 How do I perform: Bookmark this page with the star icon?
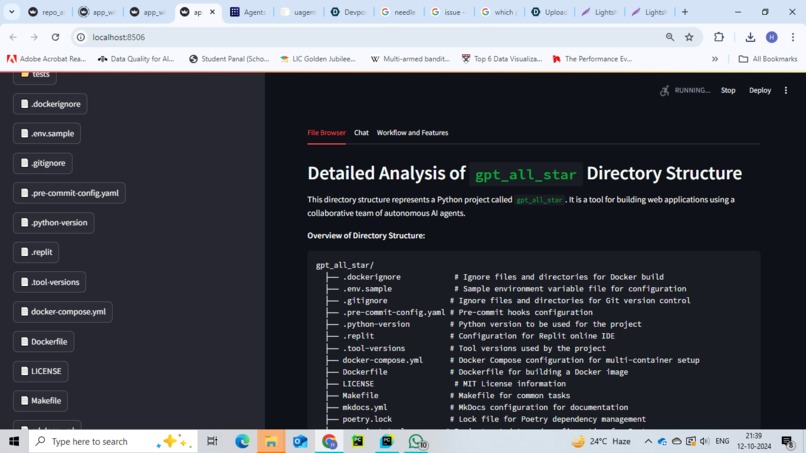689,37
